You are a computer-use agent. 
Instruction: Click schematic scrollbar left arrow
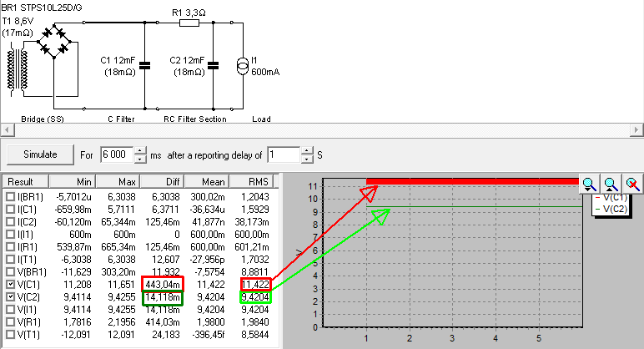click(7, 130)
